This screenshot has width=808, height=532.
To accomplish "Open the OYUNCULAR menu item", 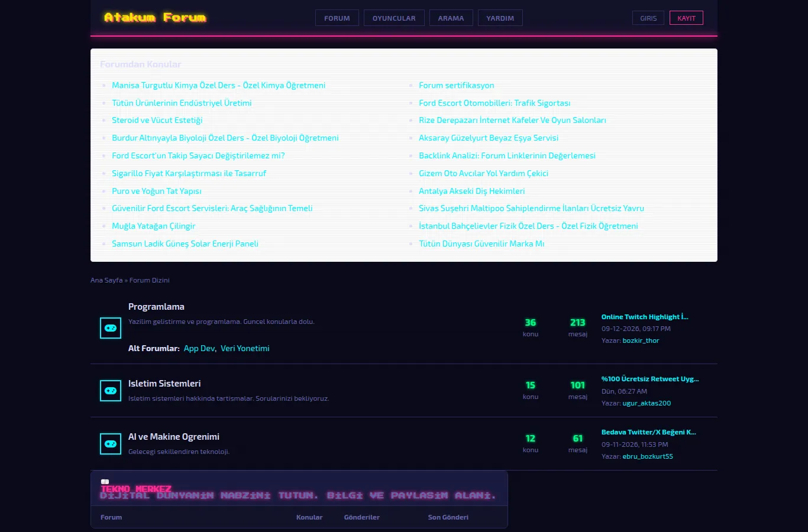I will pyautogui.click(x=394, y=18).
